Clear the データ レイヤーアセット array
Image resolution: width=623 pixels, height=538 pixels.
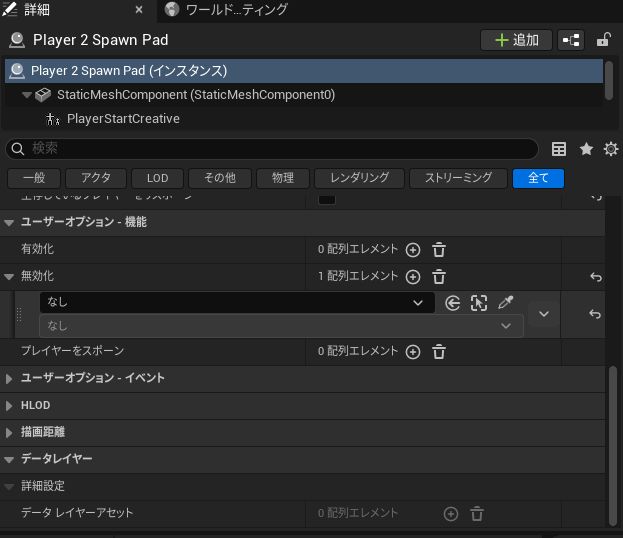(x=477, y=514)
